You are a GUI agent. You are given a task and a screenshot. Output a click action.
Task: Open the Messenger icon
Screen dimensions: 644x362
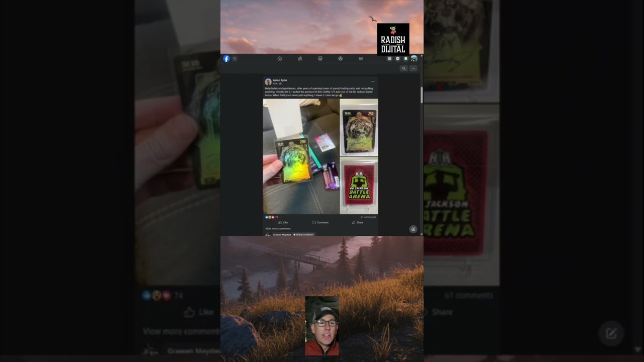pyautogui.click(x=397, y=59)
